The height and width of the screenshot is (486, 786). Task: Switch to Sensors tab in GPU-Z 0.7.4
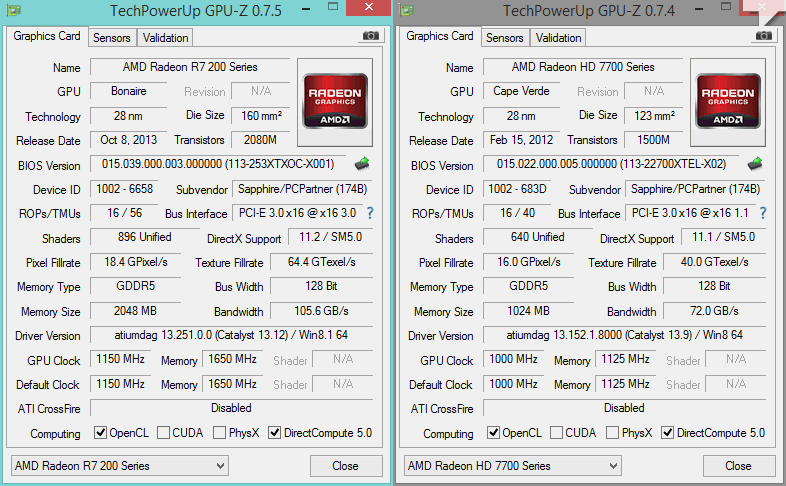tap(505, 38)
